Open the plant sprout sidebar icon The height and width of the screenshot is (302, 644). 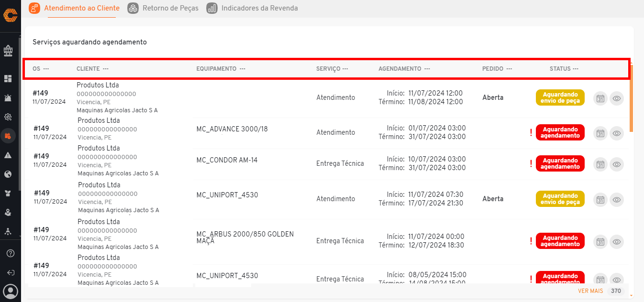8,193
